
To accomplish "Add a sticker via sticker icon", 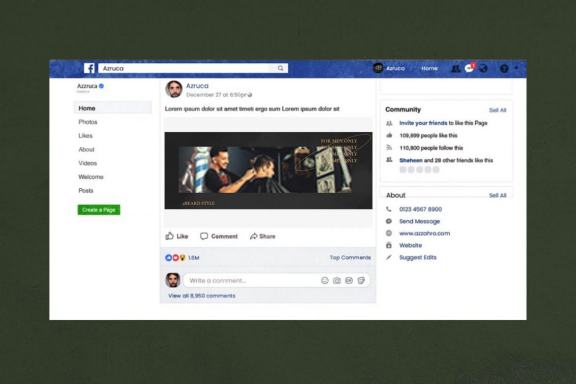I will coord(361,281).
